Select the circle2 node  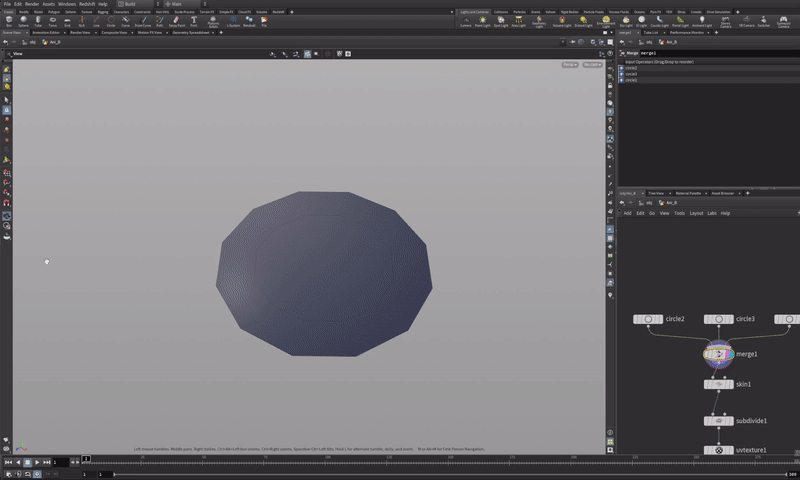(x=648, y=319)
